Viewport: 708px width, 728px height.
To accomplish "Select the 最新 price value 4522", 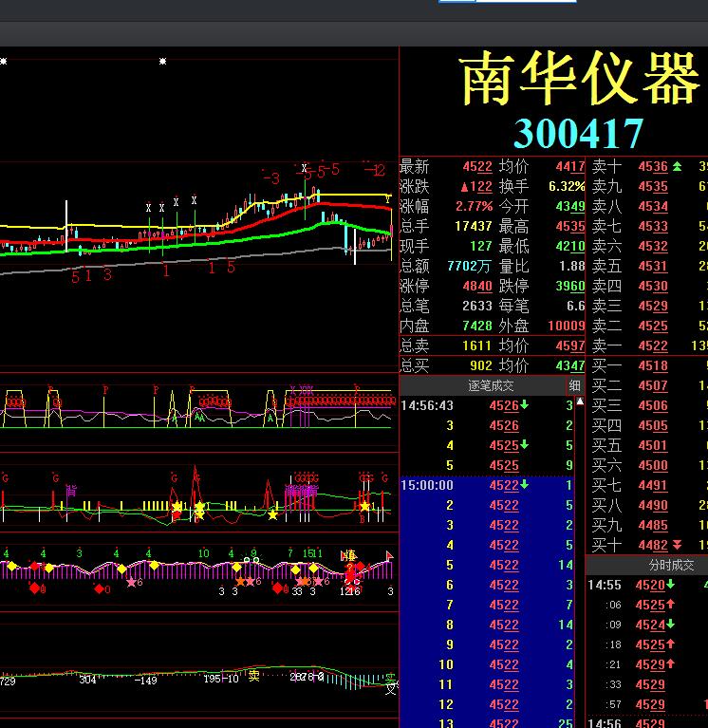I will (x=477, y=167).
